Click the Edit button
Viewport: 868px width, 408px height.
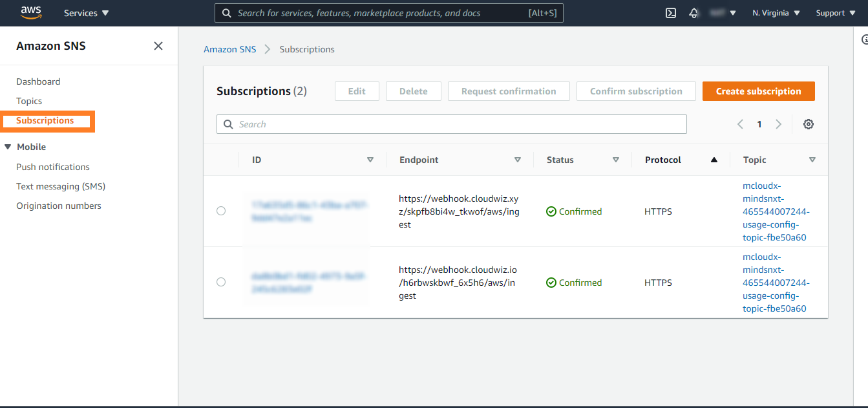(357, 91)
